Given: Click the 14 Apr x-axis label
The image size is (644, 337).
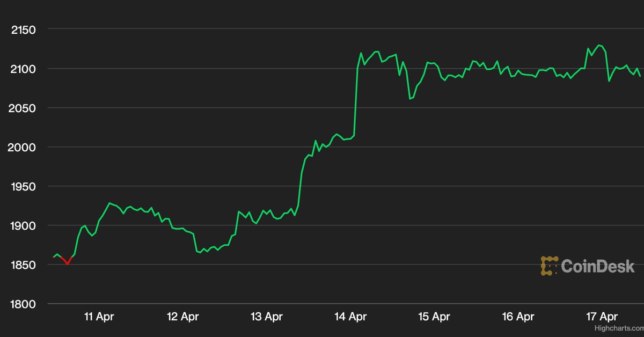Looking at the screenshot, I should click(350, 317).
